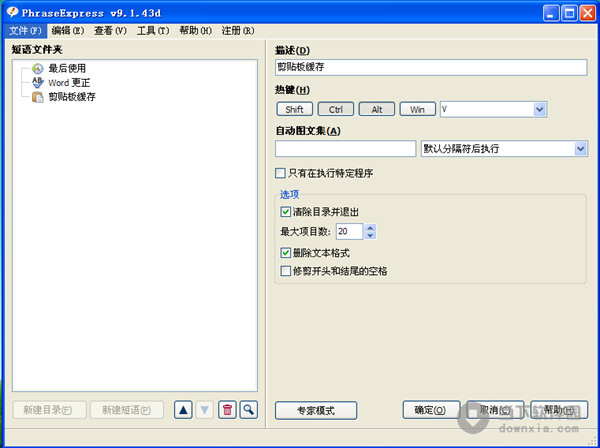Open the hotkey letter V dropdown
The height and width of the screenshot is (448, 600).
coord(540,109)
